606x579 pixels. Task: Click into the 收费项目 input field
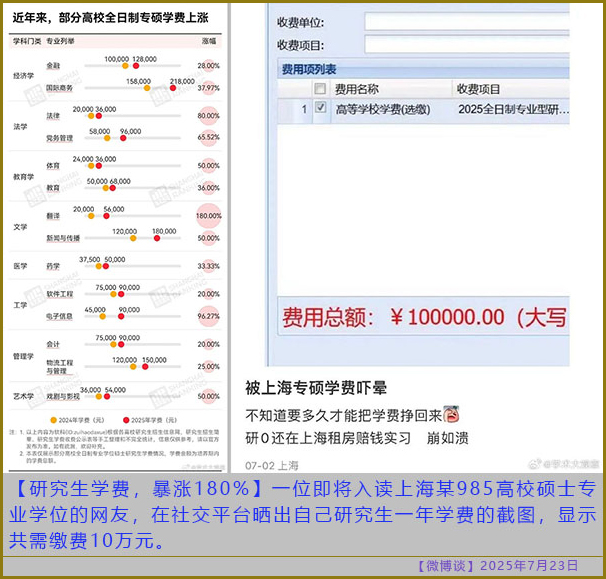(467, 44)
